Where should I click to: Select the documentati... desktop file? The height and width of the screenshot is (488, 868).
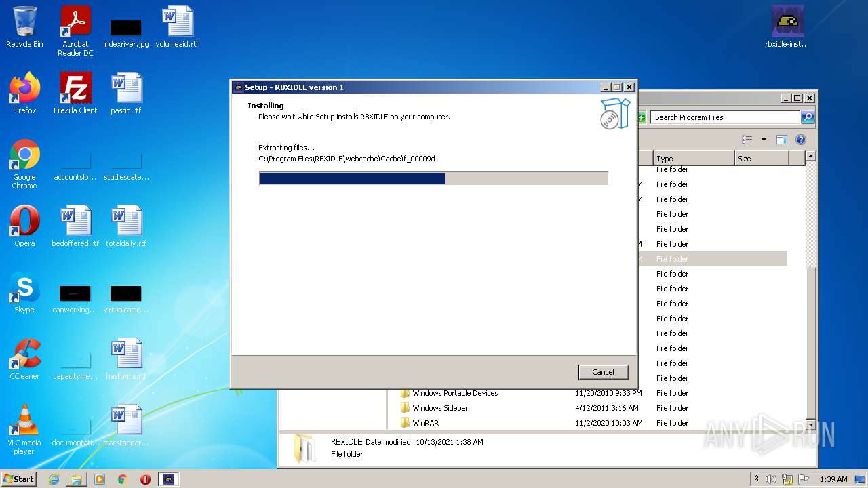pos(75,431)
